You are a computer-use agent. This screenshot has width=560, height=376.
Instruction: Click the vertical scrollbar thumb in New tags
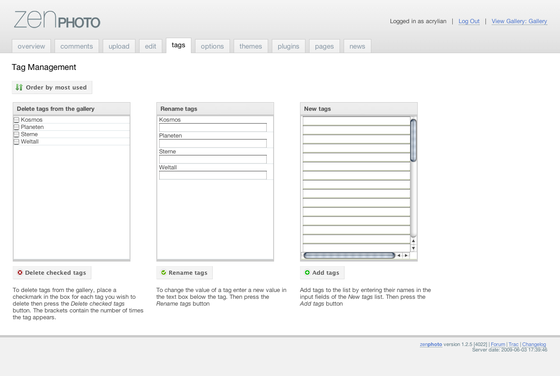coord(413,140)
